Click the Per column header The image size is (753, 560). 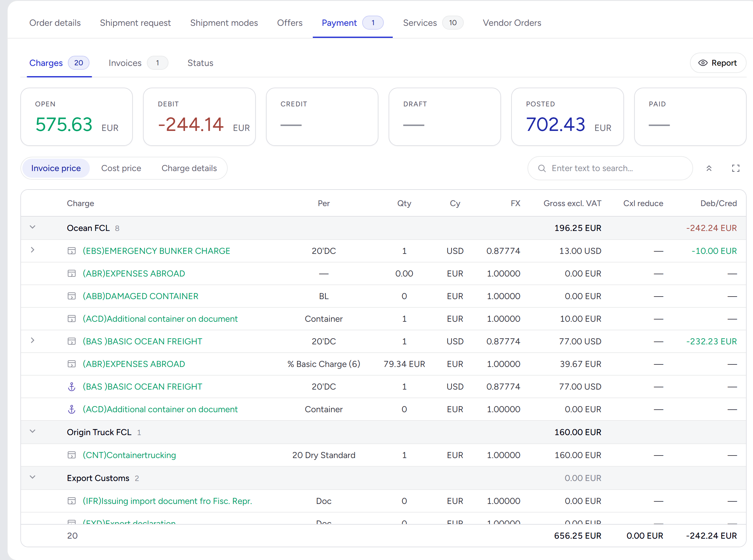324,203
